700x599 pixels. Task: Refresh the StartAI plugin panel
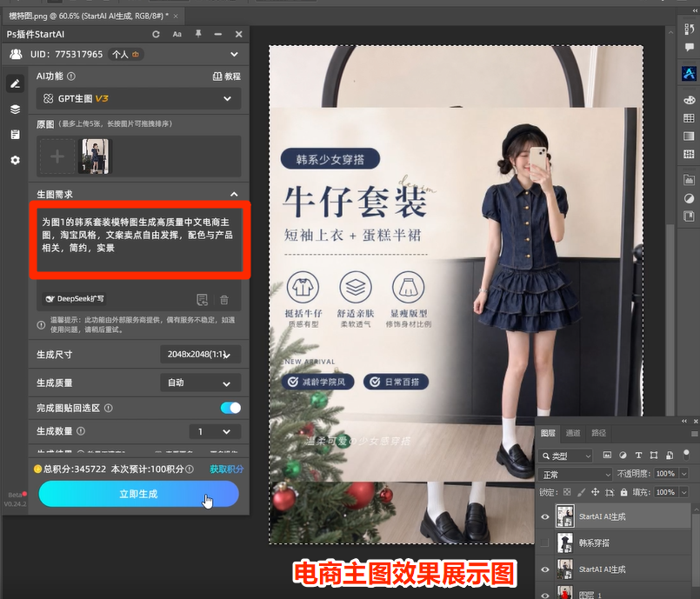click(x=156, y=35)
